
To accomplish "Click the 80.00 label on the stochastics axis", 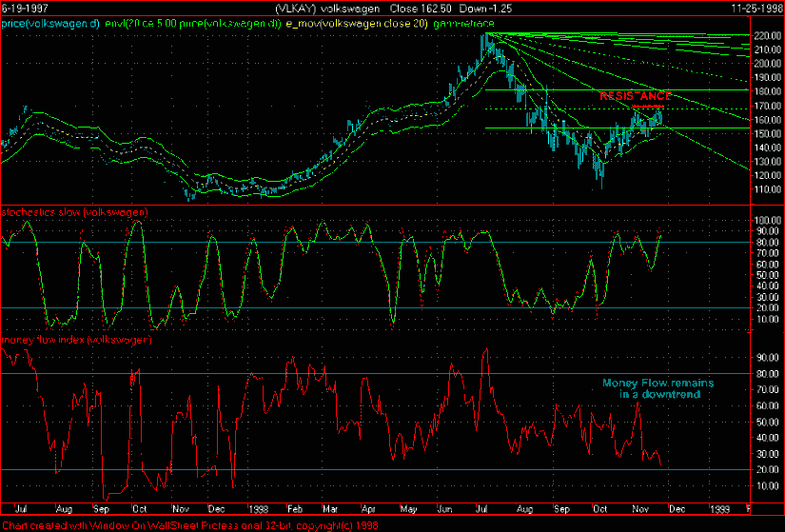I will click(x=769, y=243).
